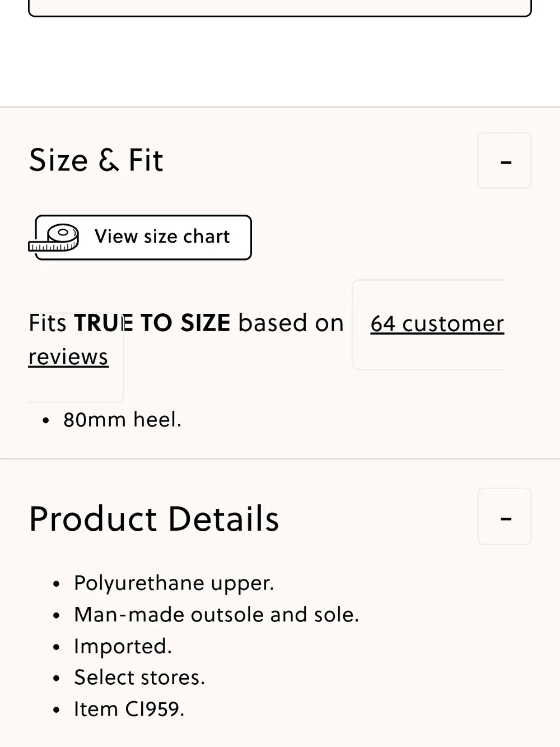Click the measuring tape icon
The width and height of the screenshot is (560, 747).
54,238
